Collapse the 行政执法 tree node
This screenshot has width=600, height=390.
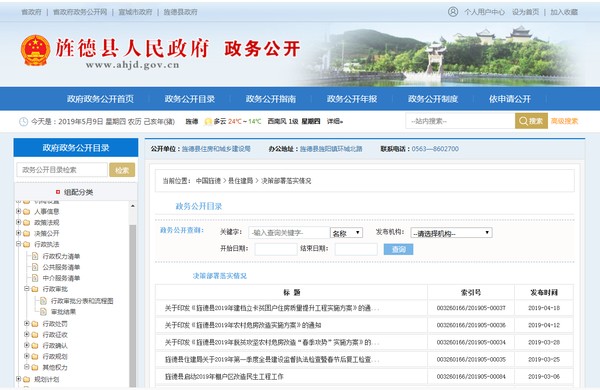pos(18,244)
